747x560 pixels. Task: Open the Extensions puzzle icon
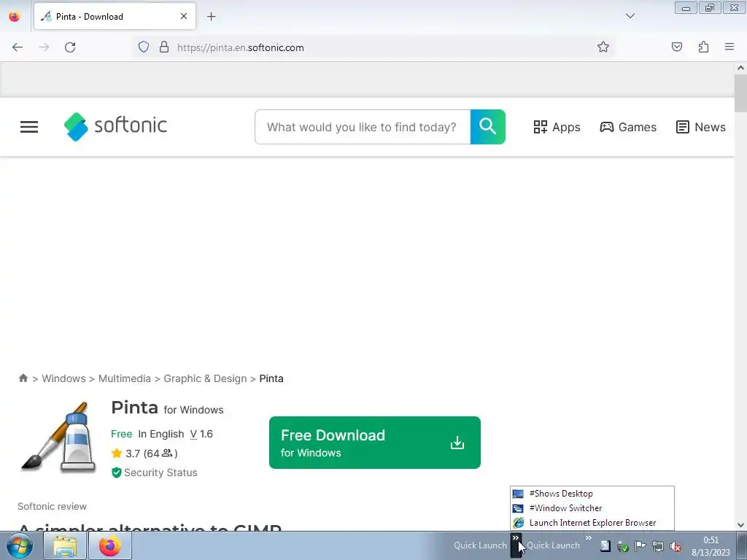[703, 47]
